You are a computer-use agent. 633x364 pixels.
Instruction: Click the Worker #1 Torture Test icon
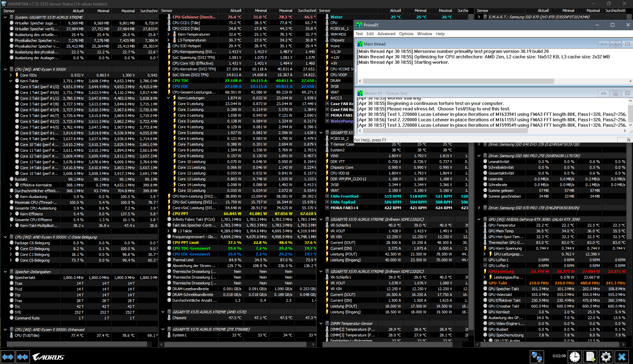point(360,93)
